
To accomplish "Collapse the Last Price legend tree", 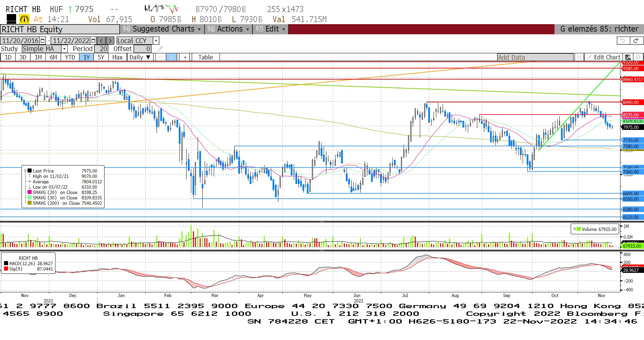I will (25, 171).
